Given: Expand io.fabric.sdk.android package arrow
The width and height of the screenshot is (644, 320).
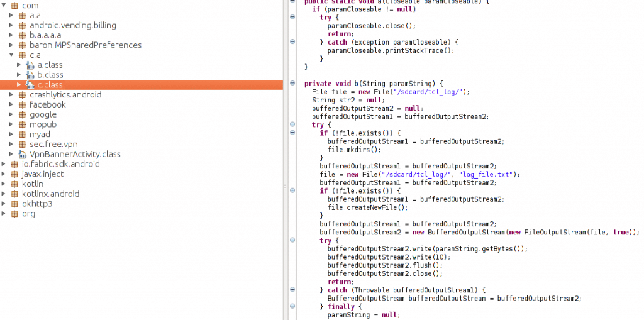Looking at the screenshot, I should pos(4,164).
